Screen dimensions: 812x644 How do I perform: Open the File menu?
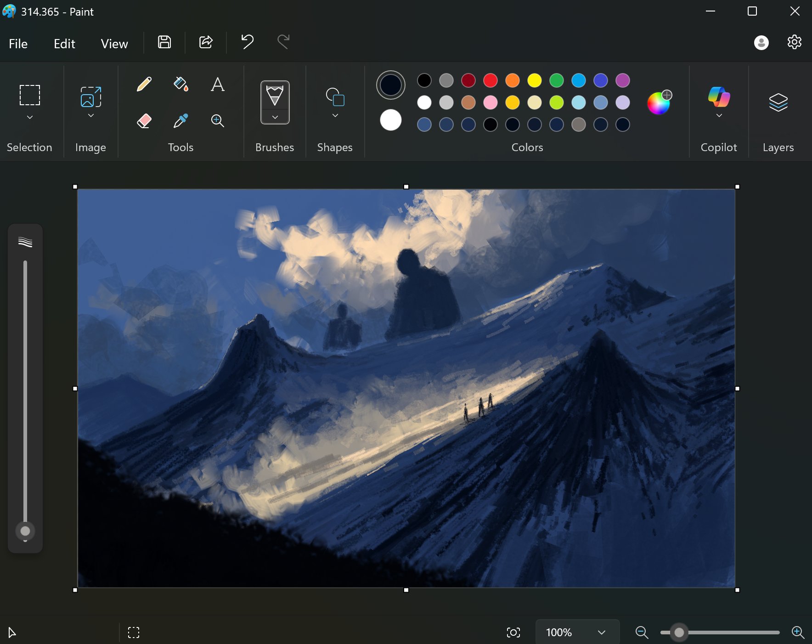pyautogui.click(x=18, y=44)
